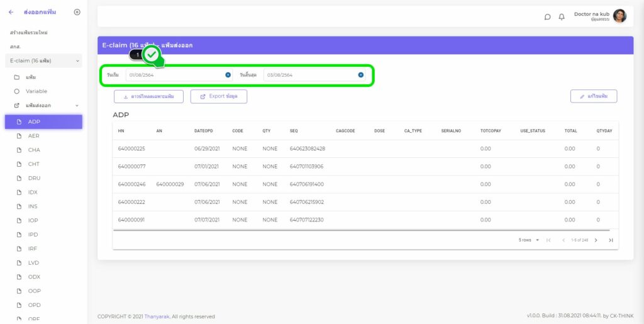
Task: Select the Variable sidebar item
Action: [x=36, y=91]
